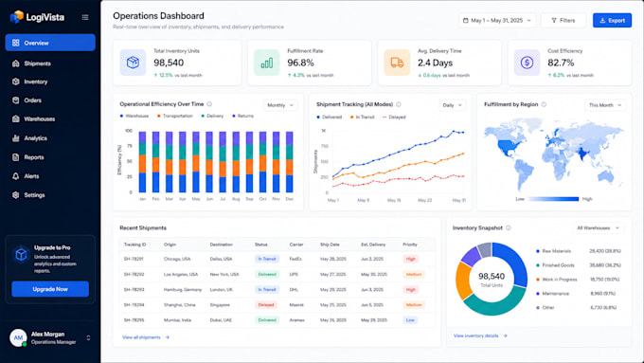Click the AM user avatar
Screen dimensions: 644x363
[18, 337]
